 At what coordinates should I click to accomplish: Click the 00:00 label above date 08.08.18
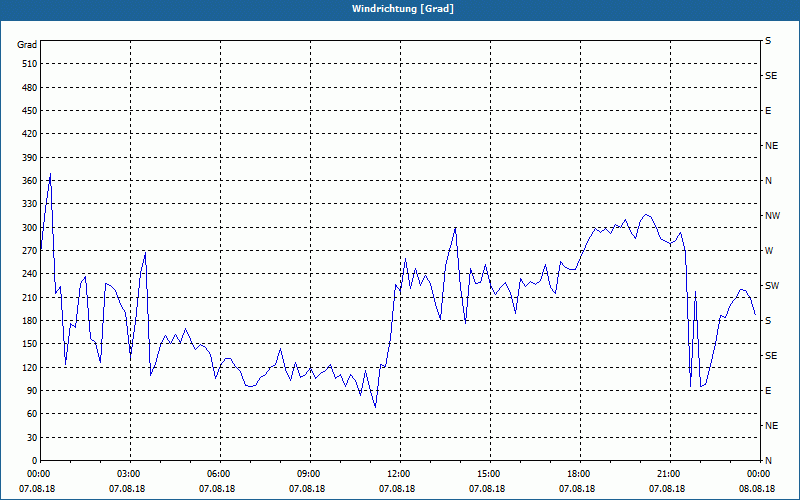click(x=757, y=474)
